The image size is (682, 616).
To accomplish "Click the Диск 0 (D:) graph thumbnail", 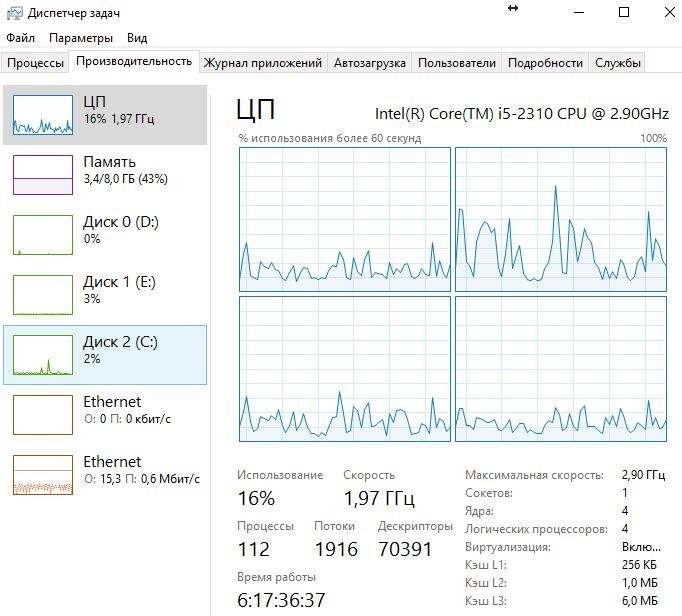I will coord(43,235).
